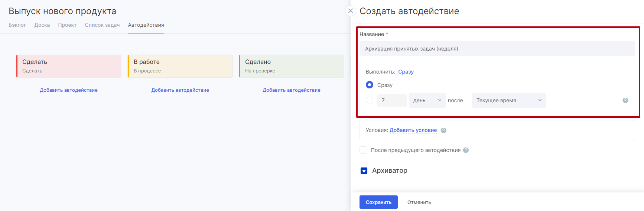Enable После предыдущего автодействия checkbox
This screenshot has width=644, height=211.
pyautogui.click(x=363, y=150)
